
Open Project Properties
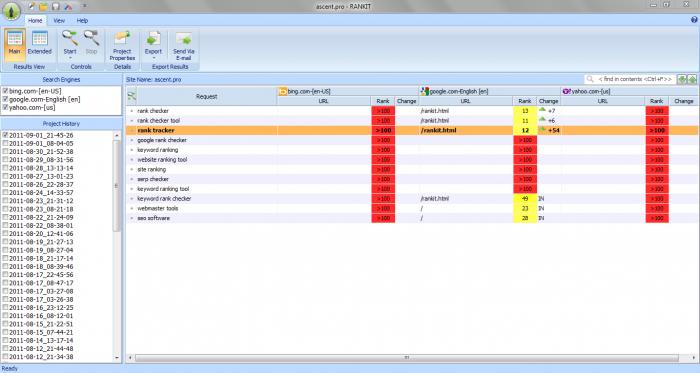pos(122,45)
